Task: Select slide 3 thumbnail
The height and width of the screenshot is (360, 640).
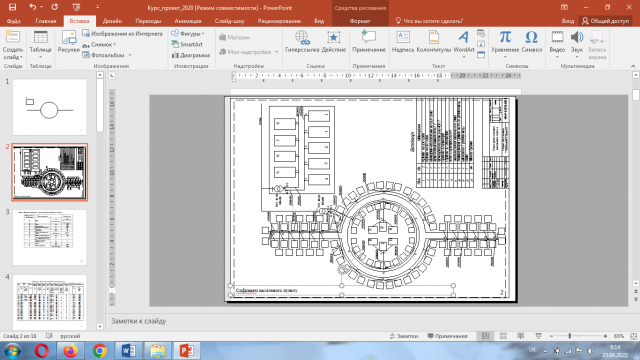Action: (x=49, y=237)
